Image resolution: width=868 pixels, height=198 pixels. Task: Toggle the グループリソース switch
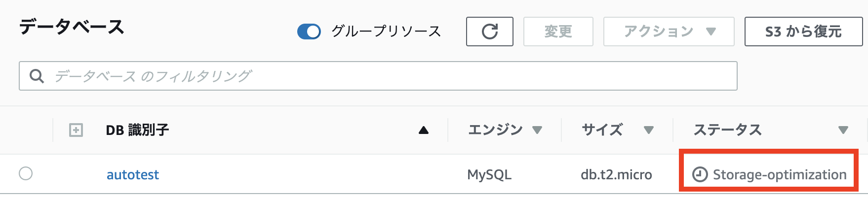tap(309, 32)
